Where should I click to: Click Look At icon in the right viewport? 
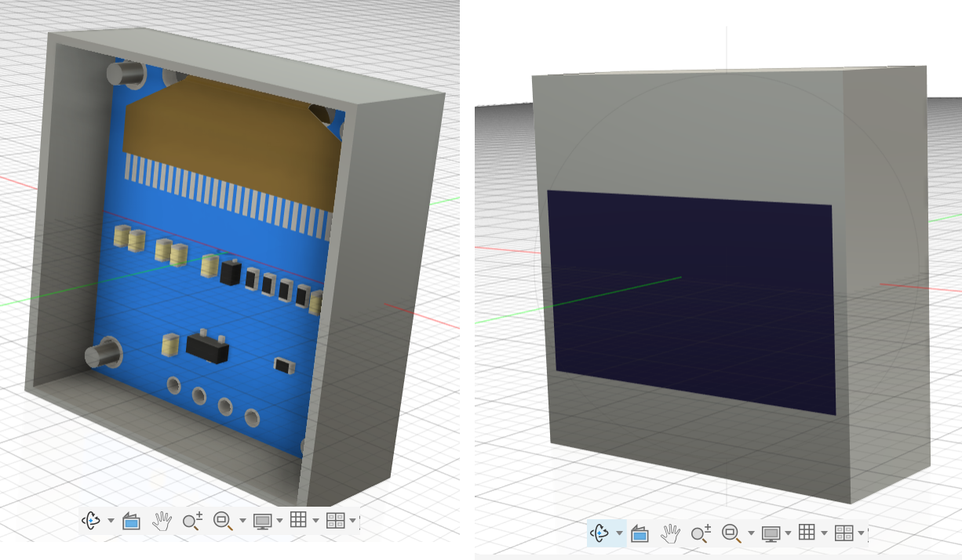tap(640, 534)
